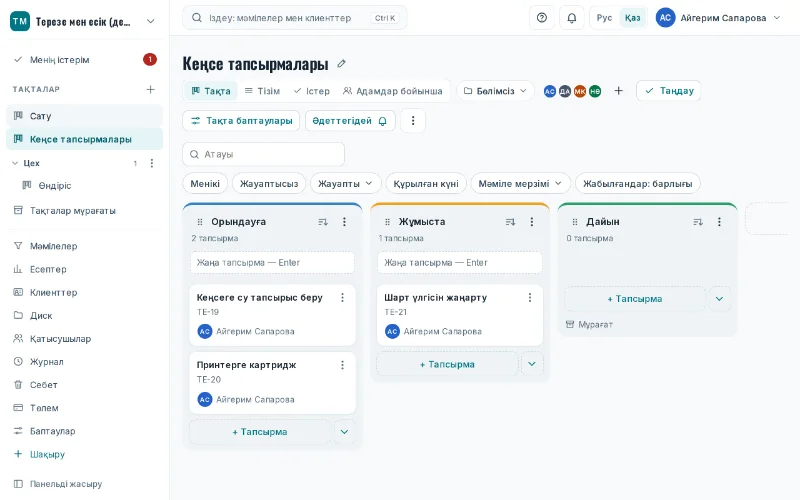800x500 pixels.
Task: Switch the language to Қаз
Action: point(633,18)
